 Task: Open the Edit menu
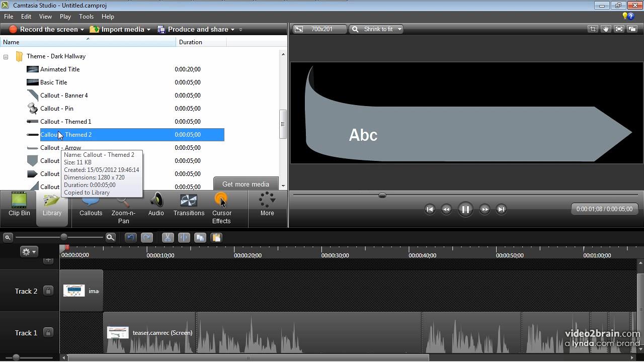pos(26,16)
